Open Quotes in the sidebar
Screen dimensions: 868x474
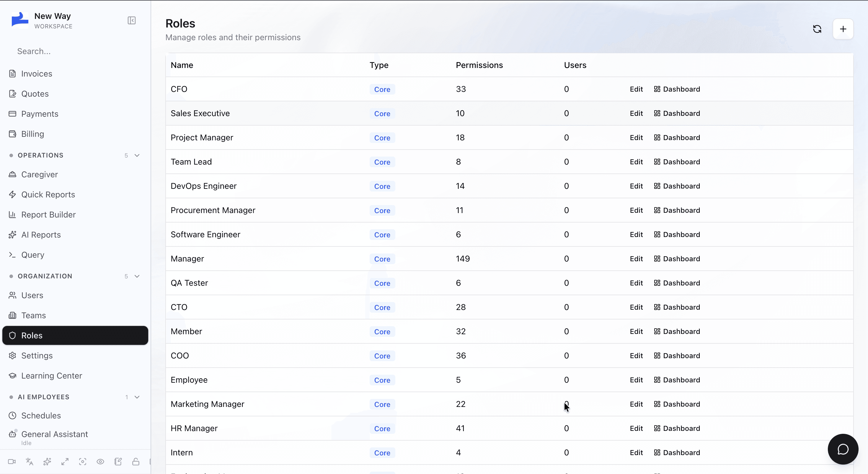pyautogui.click(x=75, y=94)
